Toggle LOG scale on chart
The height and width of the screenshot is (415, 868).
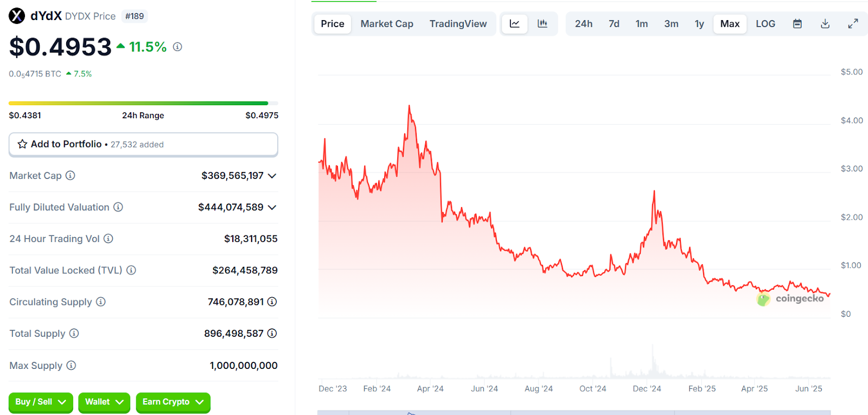click(x=765, y=24)
